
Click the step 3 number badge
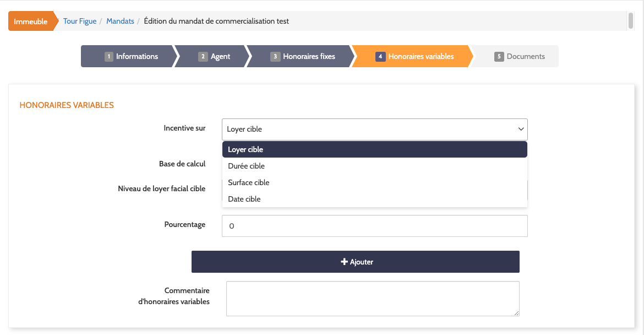[275, 57]
